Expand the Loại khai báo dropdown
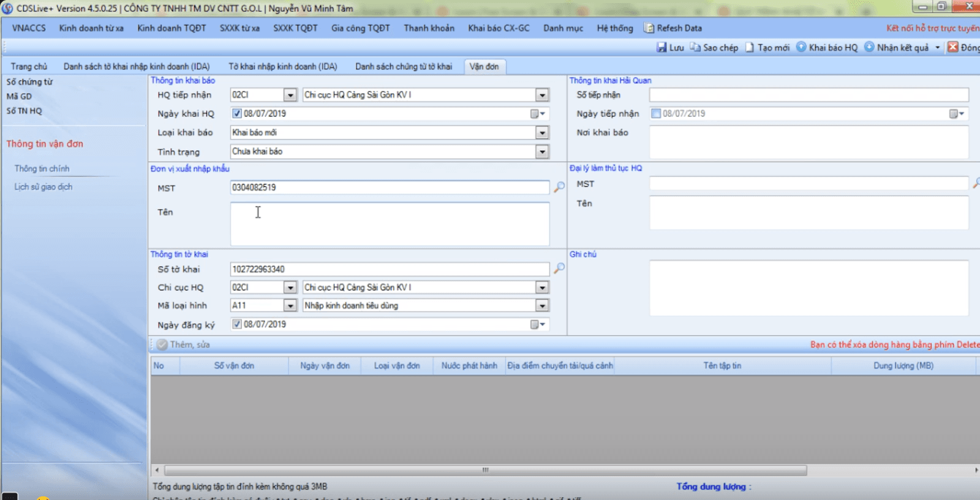 click(542, 132)
